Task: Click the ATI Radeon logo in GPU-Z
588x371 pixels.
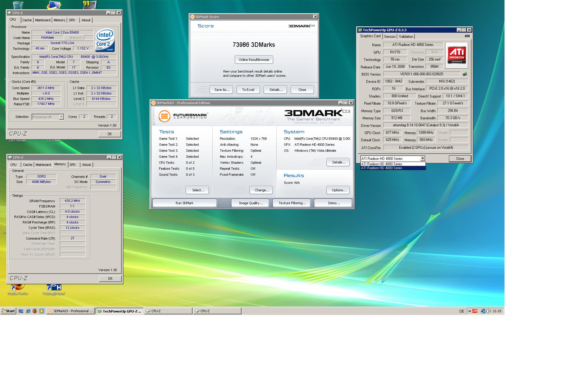Action: tap(456, 55)
